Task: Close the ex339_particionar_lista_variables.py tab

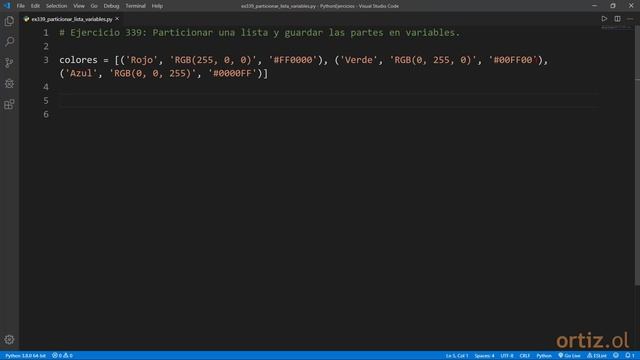Action: tap(117, 19)
